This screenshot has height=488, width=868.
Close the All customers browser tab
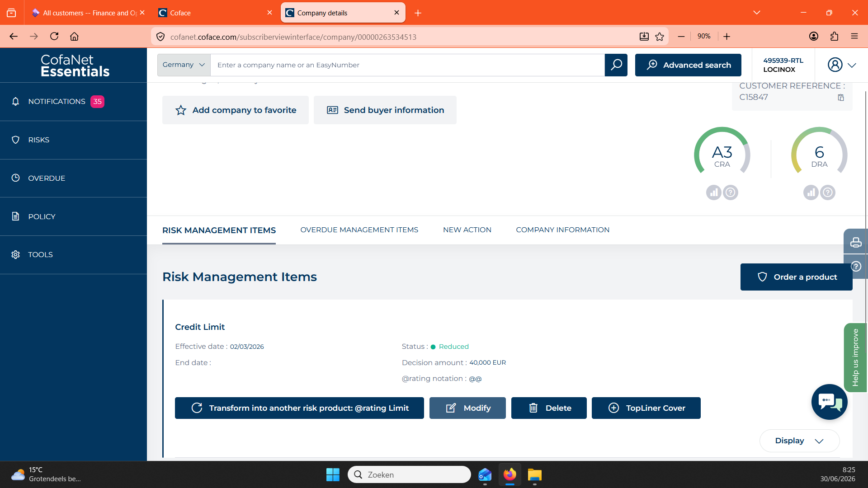[142, 13]
